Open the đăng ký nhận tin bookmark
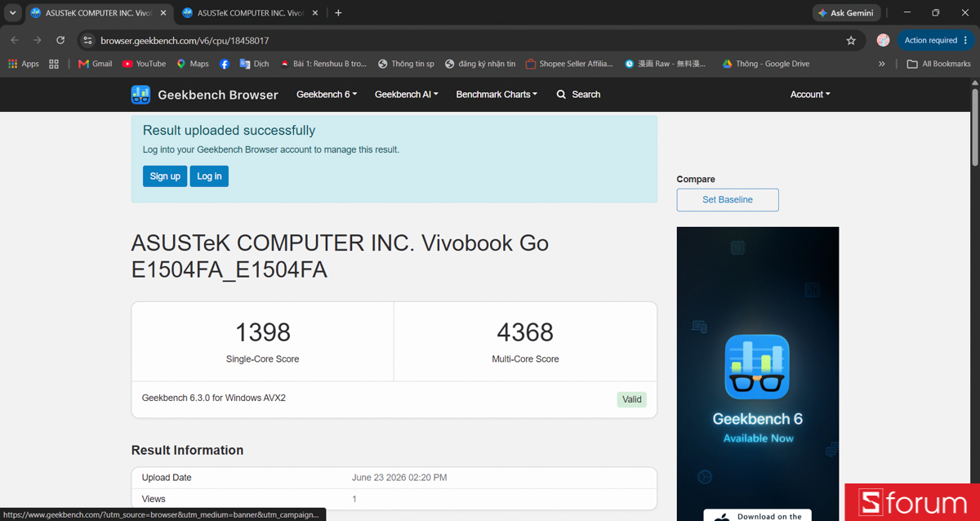Screen dimensions: 980x521 480,64
